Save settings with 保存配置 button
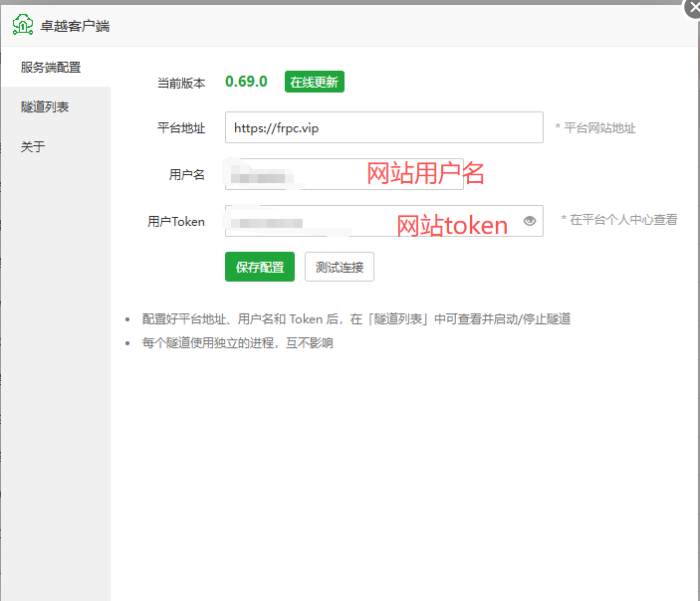The image size is (700, 601). click(260, 267)
